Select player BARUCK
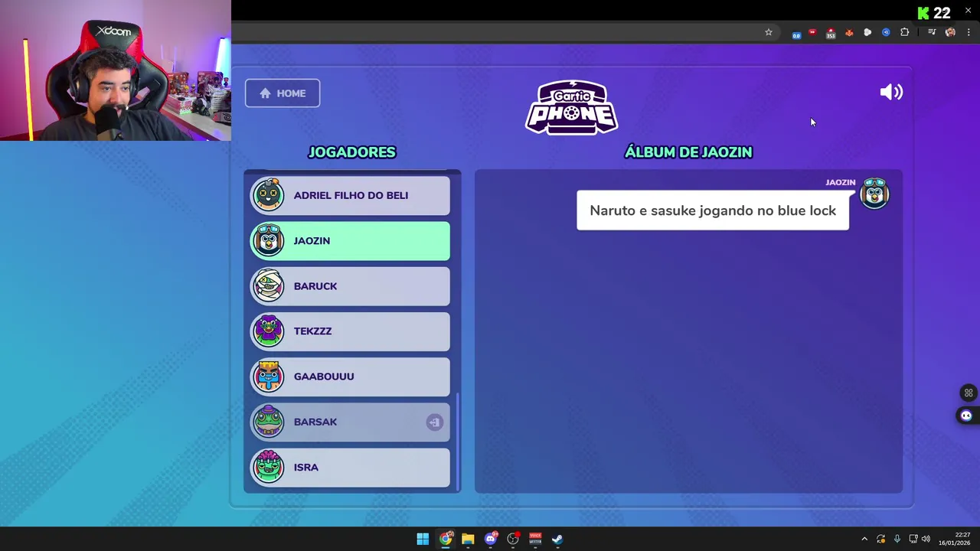 [x=351, y=286]
